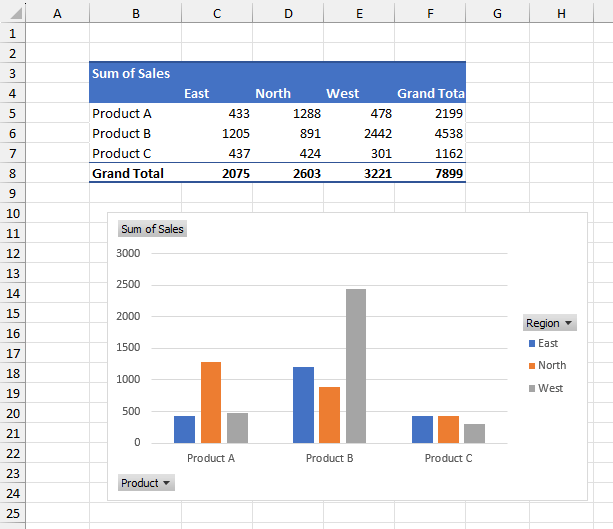Select the Product B row label cell
The height and width of the screenshot is (529, 613).
(122, 133)
